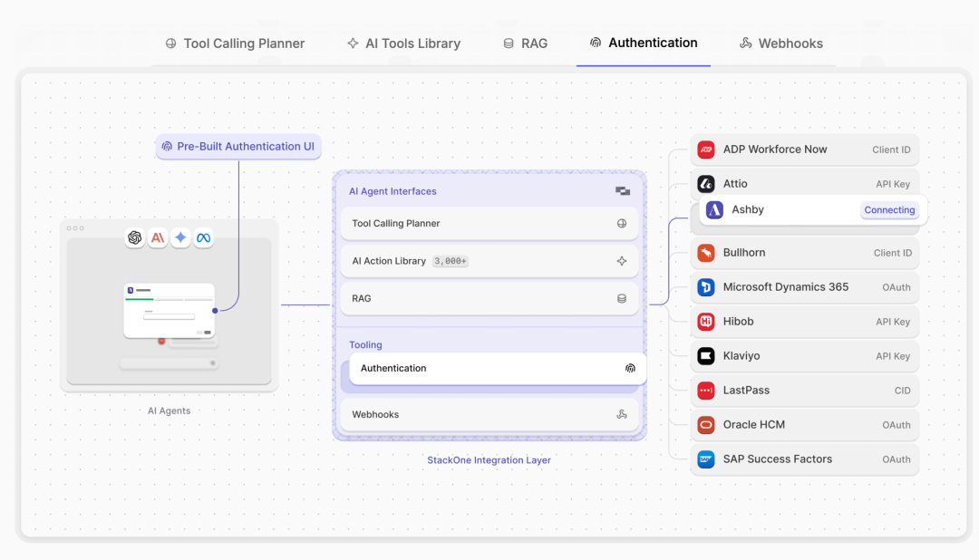979x560 pixels.
Task: Click the fingerprint icon on Authentication row
Action: tap(631, 368)
